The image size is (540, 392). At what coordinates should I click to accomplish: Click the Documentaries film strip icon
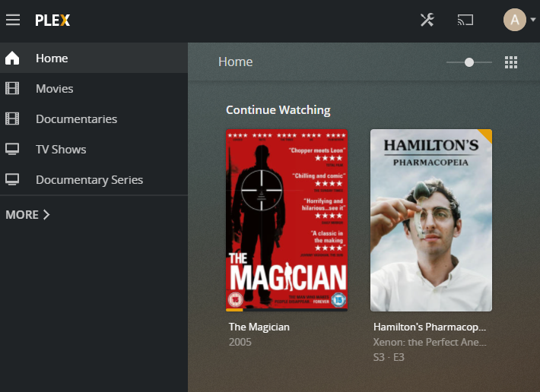12,119
